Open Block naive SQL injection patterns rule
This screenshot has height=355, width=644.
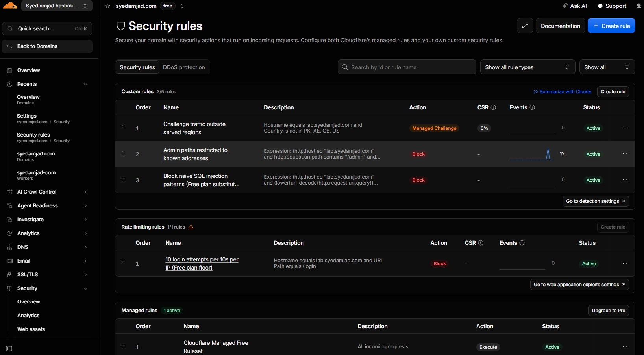(x=201, y=180)
